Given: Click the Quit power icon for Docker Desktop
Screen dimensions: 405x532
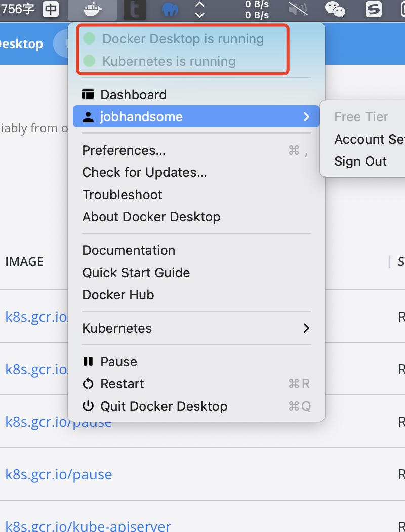Looking at the screenshot, I should 89,406.
